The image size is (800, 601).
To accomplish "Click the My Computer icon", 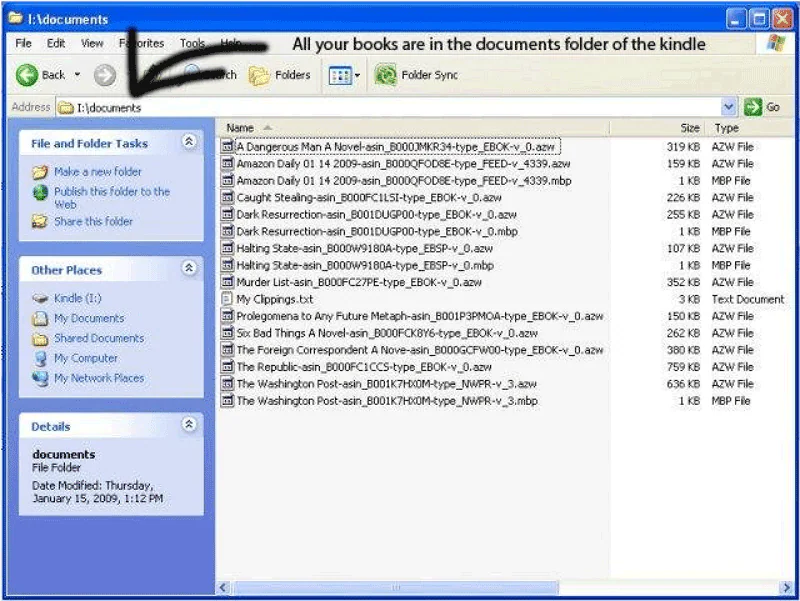I will click(40, 359).
